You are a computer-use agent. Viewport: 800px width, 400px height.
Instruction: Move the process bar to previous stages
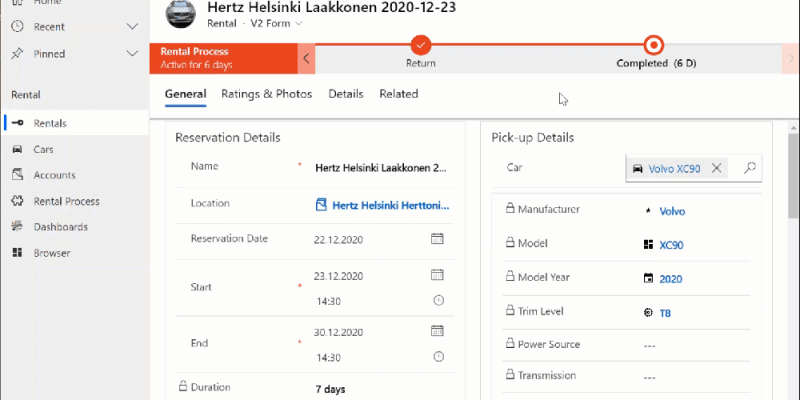306,58
